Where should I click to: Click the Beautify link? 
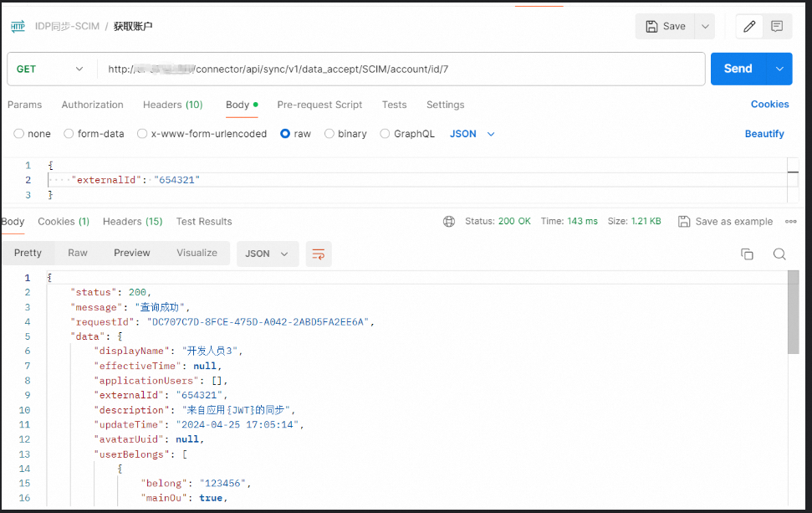[764, 134]
